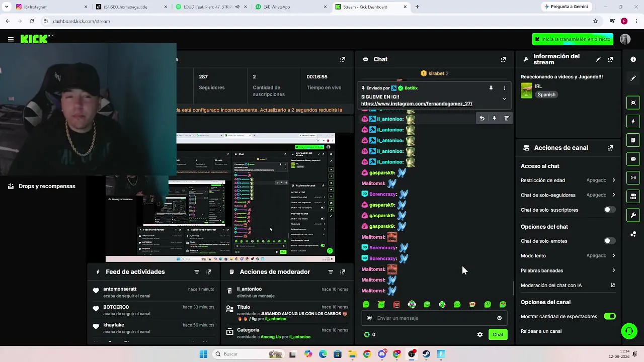The height and width of the screenshot is (362, 644).
Task: Click the taskbar Buscar search box
Action: [x=248, y=354]
